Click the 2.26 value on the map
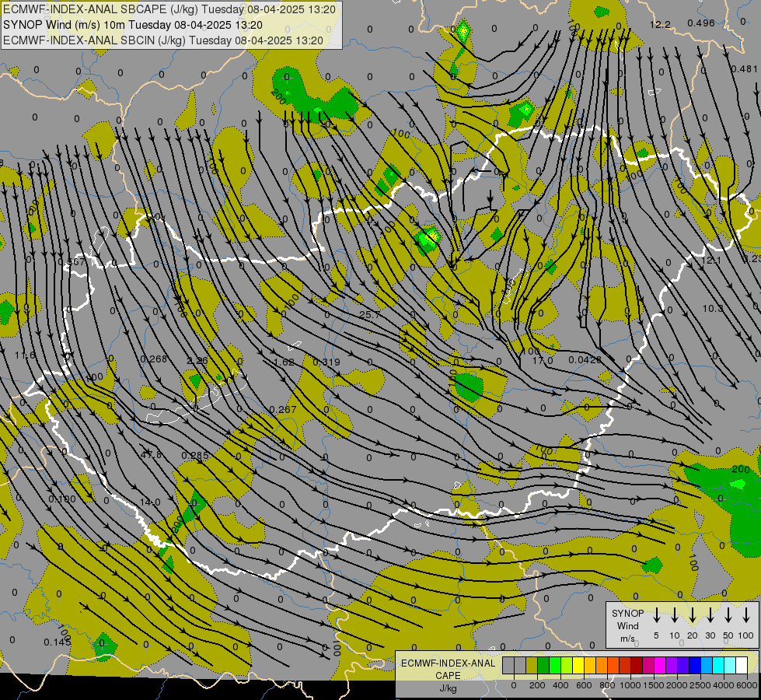Viewport: 761px width, 700px height. pos(197,360)
